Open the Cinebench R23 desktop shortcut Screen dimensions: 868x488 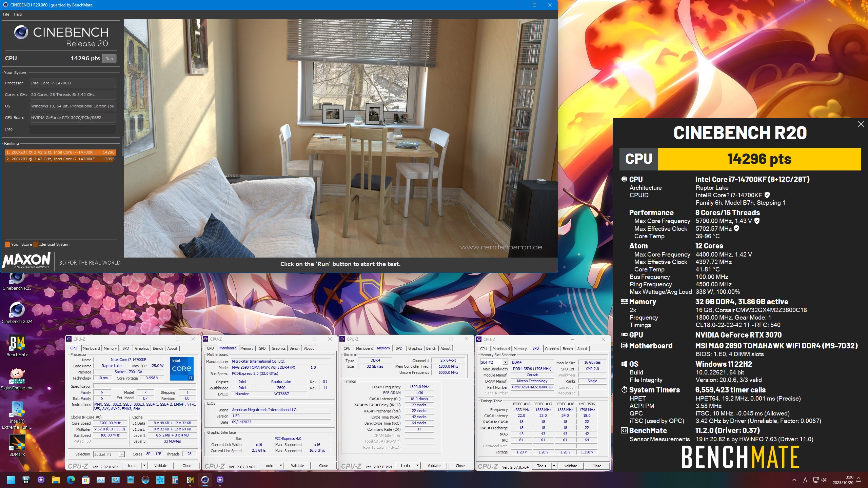(x=17, y=281)
